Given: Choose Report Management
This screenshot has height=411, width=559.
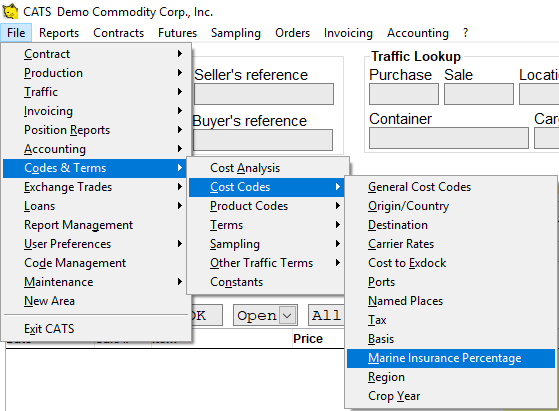Looking at the screenshot, I should point(94,225).
